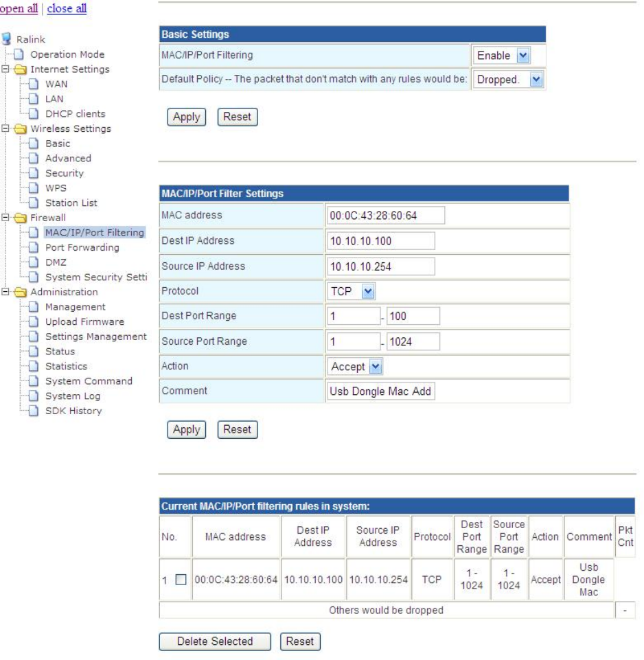Focus the Source IP Address field

coord(381,266)
